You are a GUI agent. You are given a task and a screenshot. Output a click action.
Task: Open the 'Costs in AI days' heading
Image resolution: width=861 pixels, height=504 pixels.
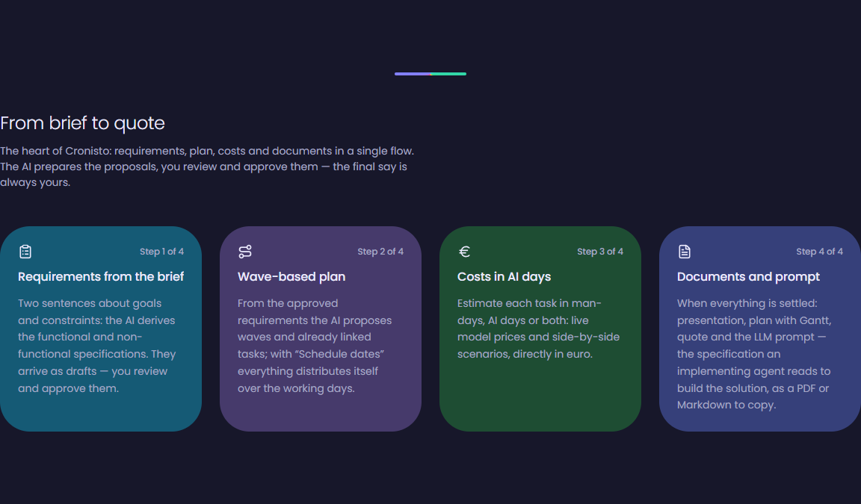[x=504, y=276]
